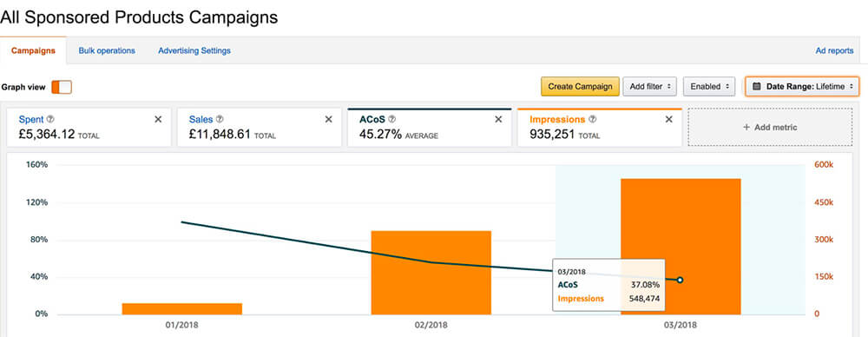Click the Add metric placeholder box
The height and width of the screenshot is (337, 868).
pos(770,127)
